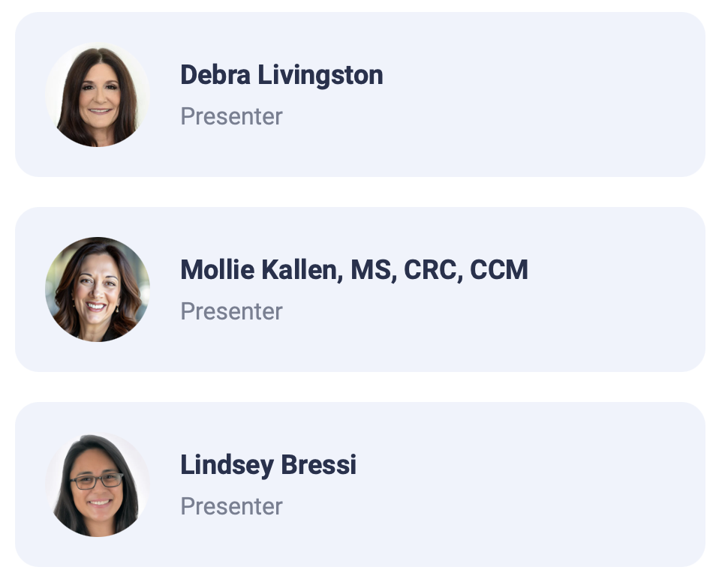Click the first name Debra
Image resolution: width=728 pixels, height=588 pixels.
(215, 75)
